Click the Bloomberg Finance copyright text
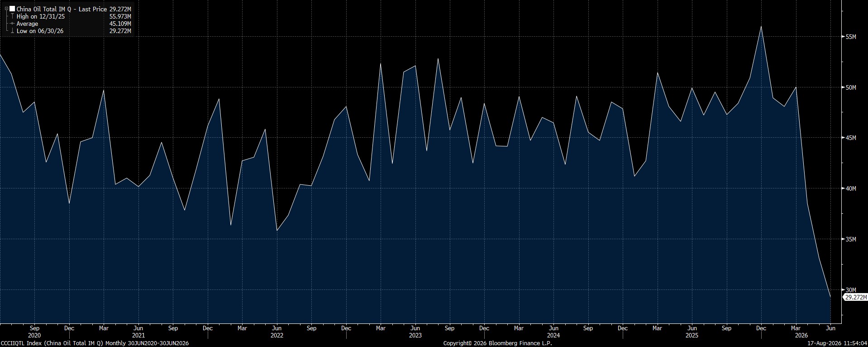 point(497,343)
